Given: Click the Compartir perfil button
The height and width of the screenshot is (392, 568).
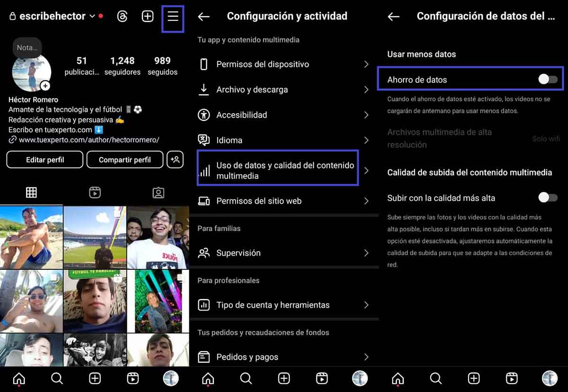Looking at the screenshot, I should click(x=125, y=160).
